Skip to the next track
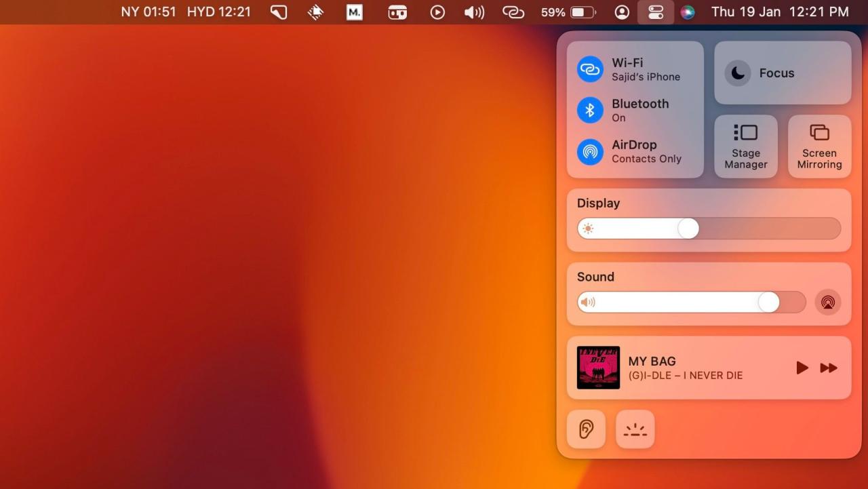The width and height of the screenshot is (868, 489). [x=829, y=368]
